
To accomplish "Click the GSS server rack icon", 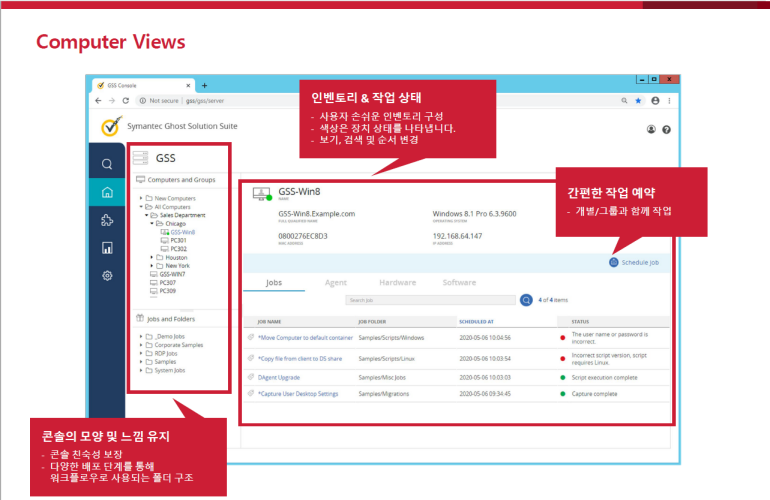I will tap(140, 158).
